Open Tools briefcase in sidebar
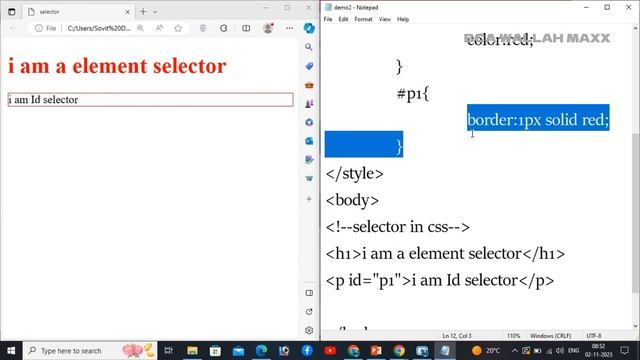The height and width of the screenshot is (360, 640). tap(309, 85)
